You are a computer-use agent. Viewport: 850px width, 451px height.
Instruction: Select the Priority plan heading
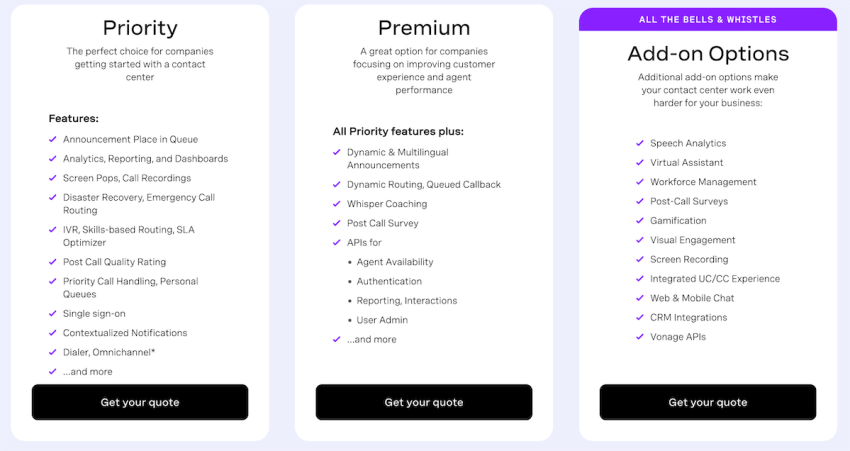pyautogui.click(x=140, y=28)
